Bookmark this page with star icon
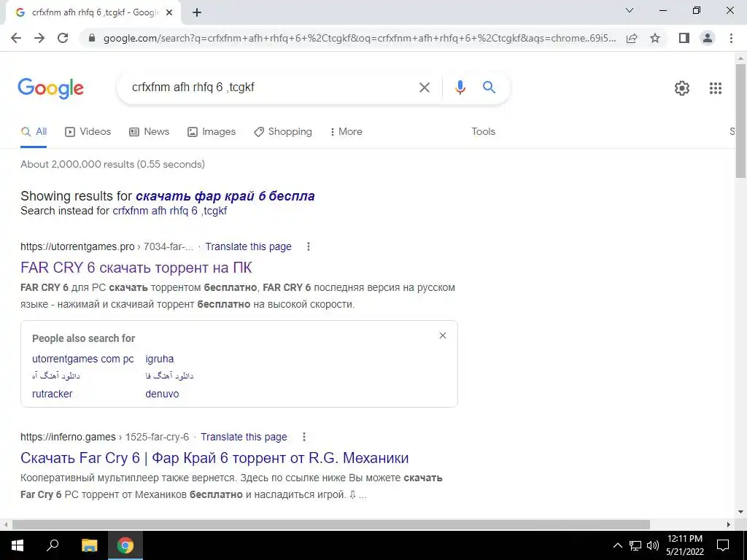 coord(655,38)
